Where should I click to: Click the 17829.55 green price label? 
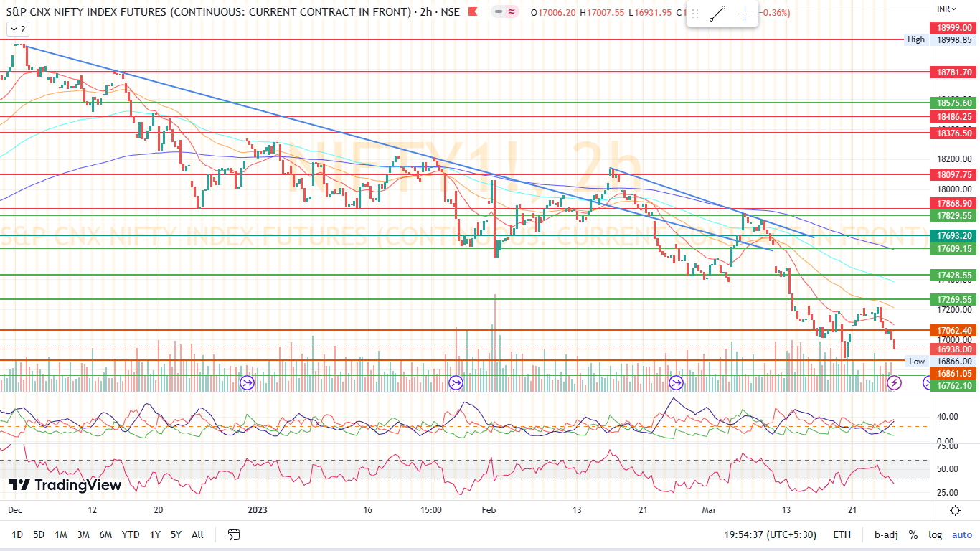954,215
